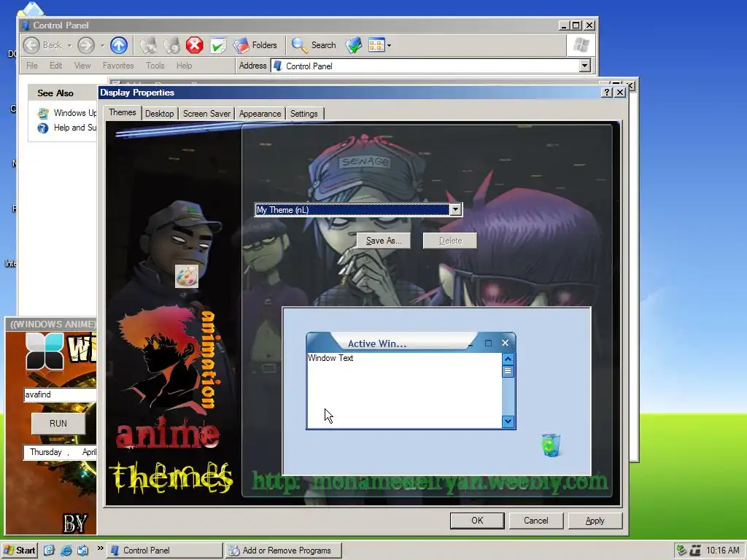Image resolution: width=747 pixels, height=560 pixels.
Task: Click the Start button
Action: [x=20, y=551]
